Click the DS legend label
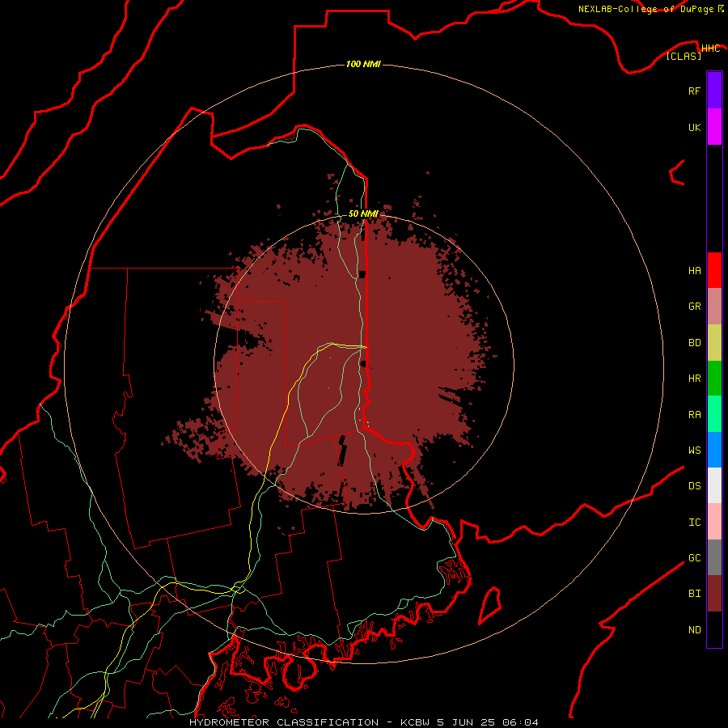Screen dimensions: 728x728 click(694, 486)
